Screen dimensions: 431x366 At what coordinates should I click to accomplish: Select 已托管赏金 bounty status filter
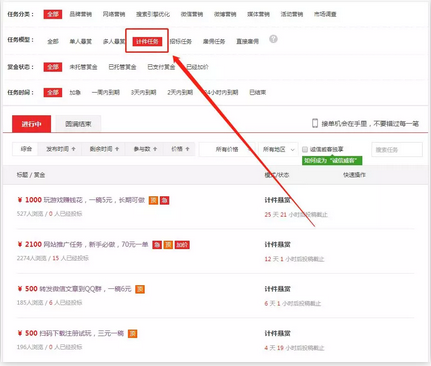pos(122,67)
